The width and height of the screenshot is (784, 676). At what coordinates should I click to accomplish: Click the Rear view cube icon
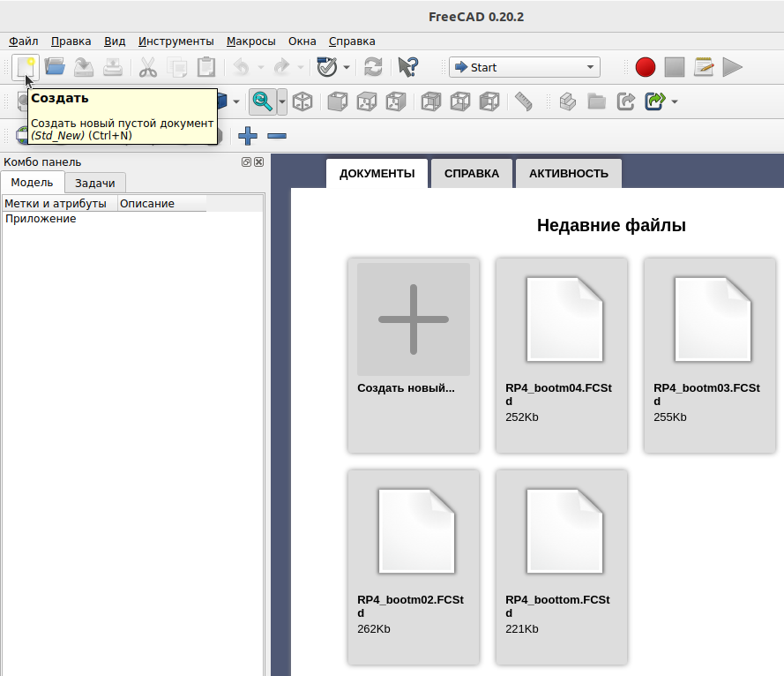431,101
